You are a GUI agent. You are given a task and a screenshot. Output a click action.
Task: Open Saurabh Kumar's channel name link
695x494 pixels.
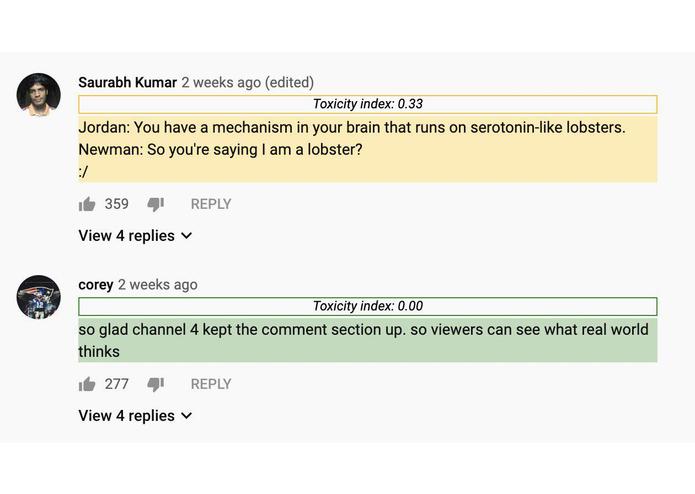click(127, 83)
